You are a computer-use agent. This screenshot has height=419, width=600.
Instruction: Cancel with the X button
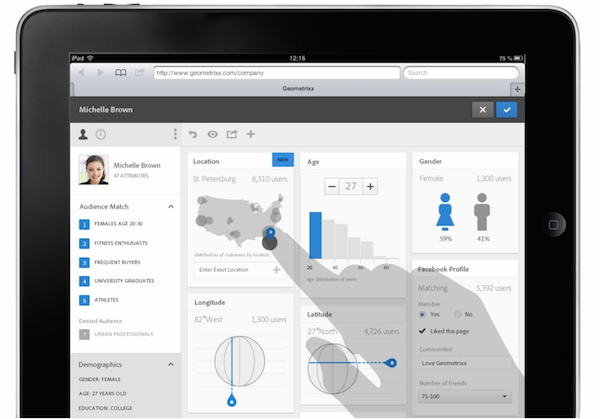click(x=483, y=110)
